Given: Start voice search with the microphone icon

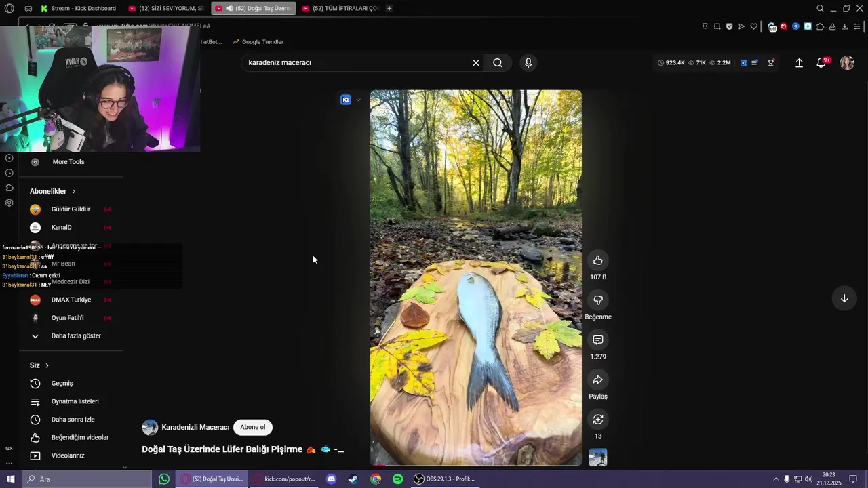Looking at the screenshot, I should coord(528,62).
